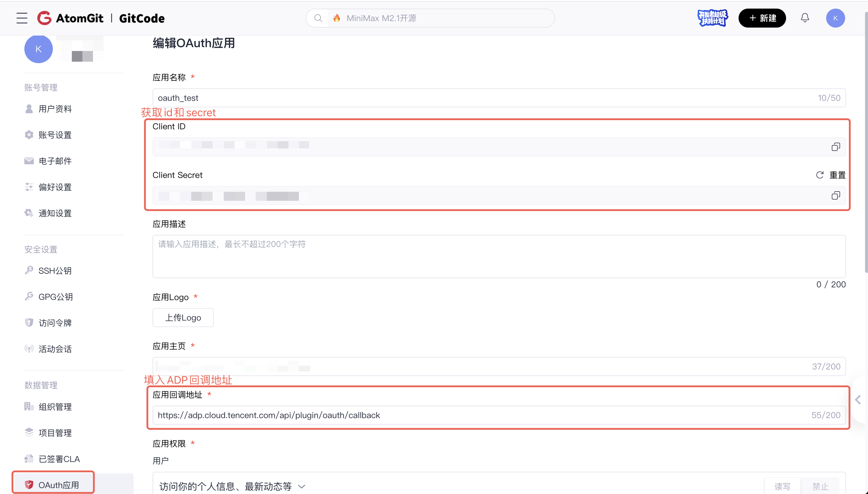
Task: Click the search magnifier icon
Action: pos(318,18)
